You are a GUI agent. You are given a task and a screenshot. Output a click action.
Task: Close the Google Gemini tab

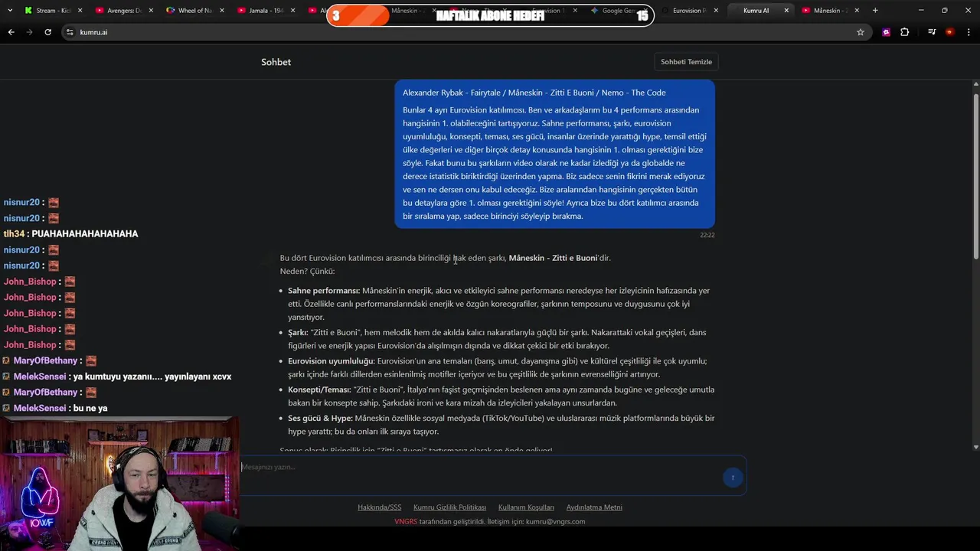click(645, 11)
